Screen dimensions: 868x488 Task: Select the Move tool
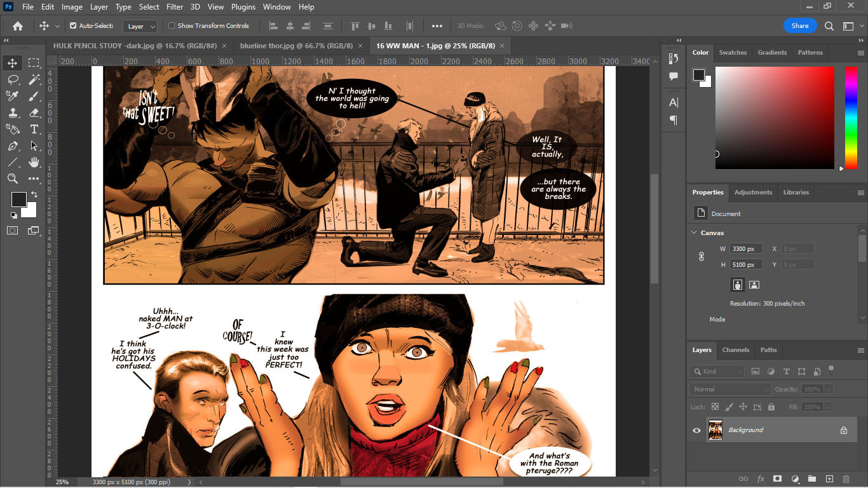12,63
